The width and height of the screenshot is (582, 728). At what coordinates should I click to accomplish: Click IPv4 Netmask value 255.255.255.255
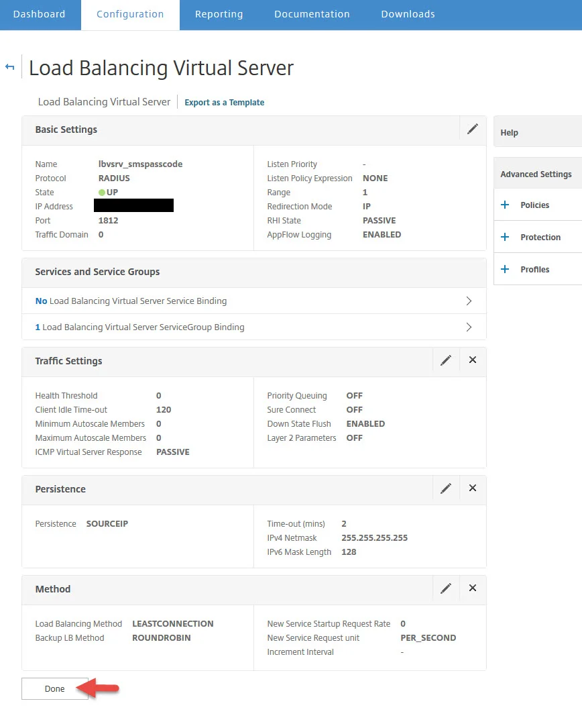pyautogui.click(x=375, y=537)
